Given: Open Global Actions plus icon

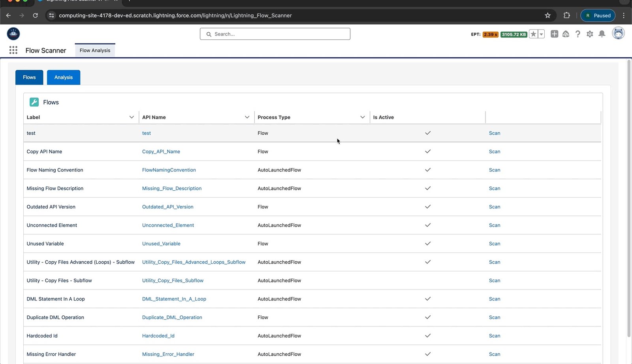Looking at the screenshot, I should pos(555,34).
